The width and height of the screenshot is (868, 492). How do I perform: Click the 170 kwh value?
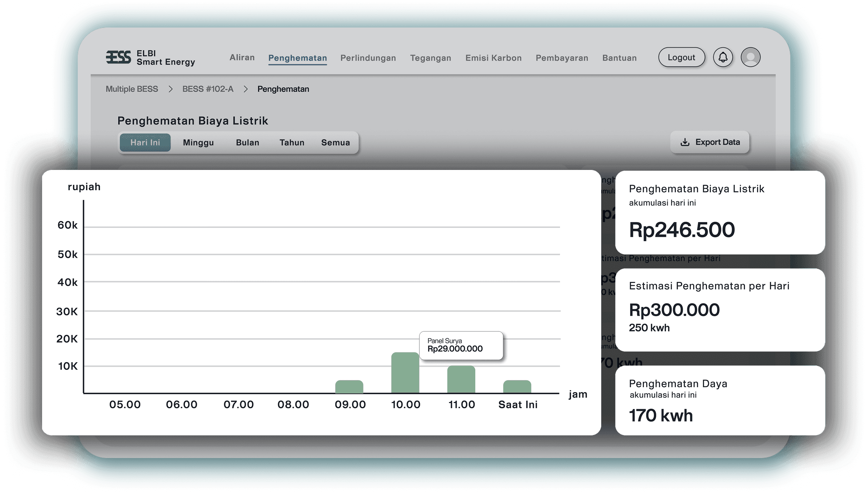click(x=661, y=416)
